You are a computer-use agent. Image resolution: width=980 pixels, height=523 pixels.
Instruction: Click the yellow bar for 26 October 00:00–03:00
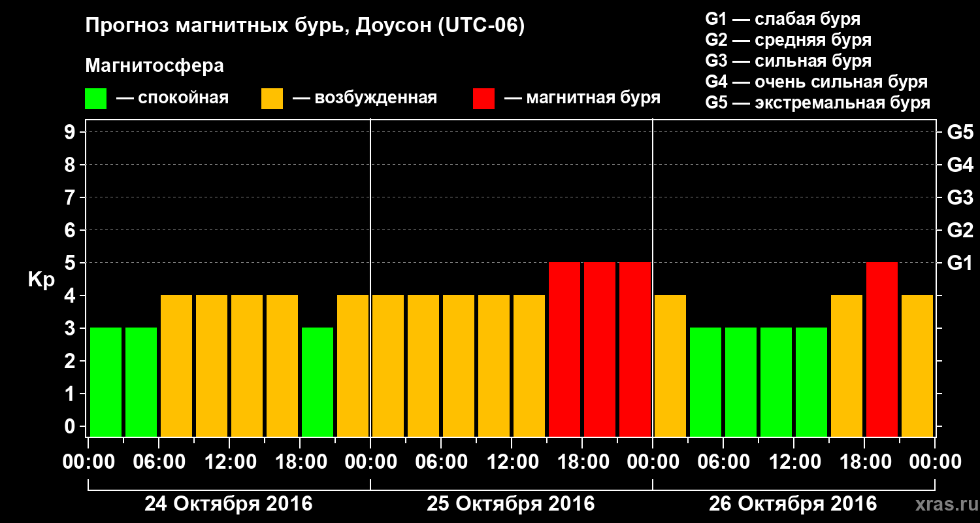pyautogui.click(x=670, y=365)
